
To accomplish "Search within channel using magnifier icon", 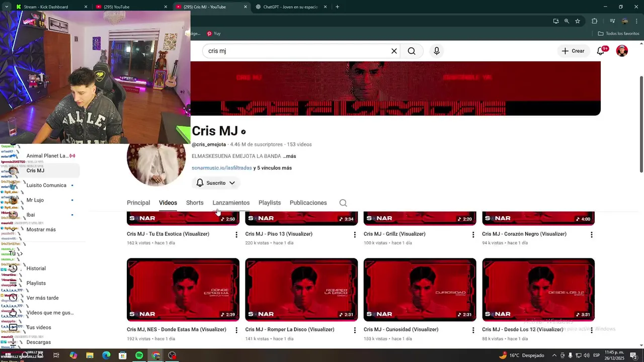I will [x=343, y=203].
